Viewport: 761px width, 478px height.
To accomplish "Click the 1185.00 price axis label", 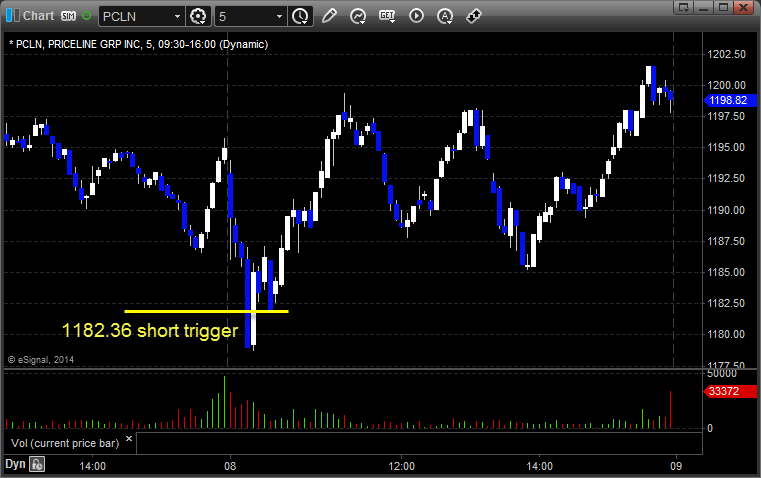I will (x=726, y=272).
